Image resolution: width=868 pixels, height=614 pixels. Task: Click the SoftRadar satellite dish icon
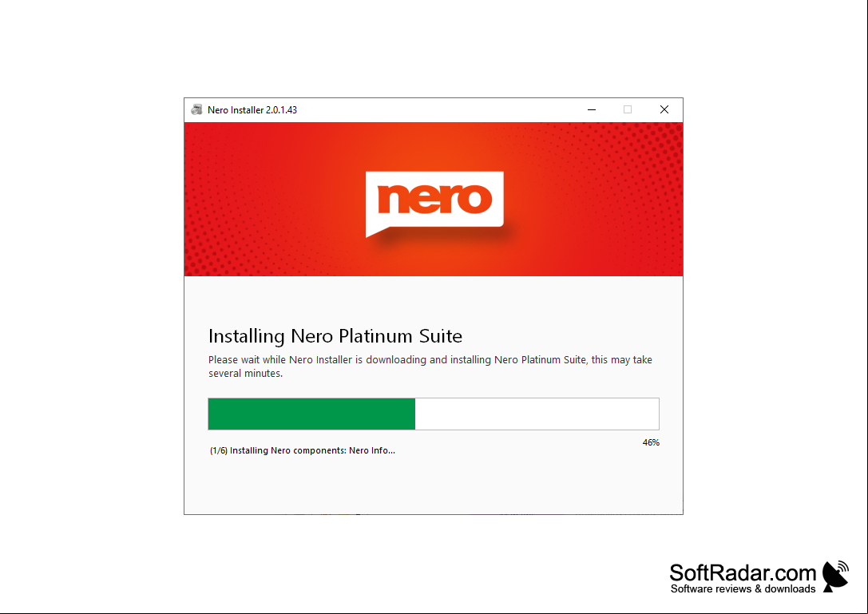coord(835,576)
